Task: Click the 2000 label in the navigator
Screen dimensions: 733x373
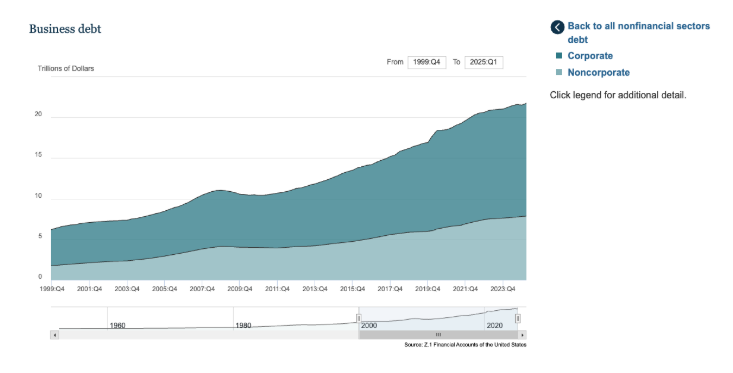Action: (369, 325)
